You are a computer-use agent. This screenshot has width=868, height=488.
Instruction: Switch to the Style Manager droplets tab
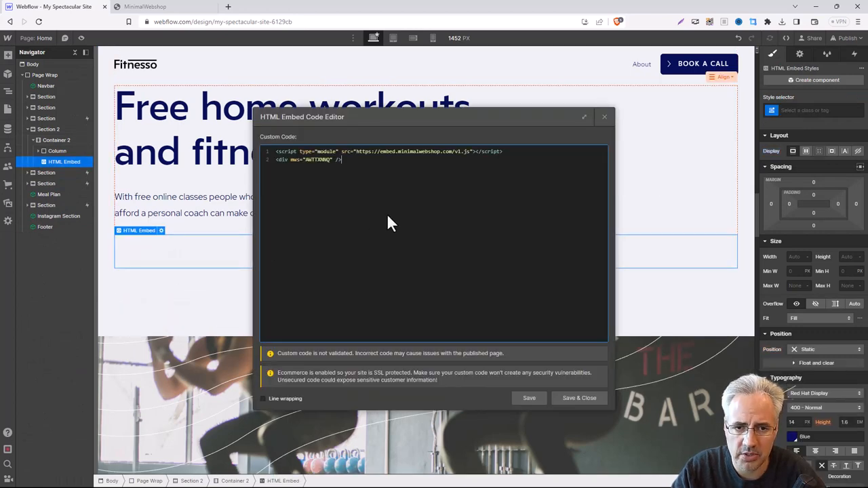[827, 54]
